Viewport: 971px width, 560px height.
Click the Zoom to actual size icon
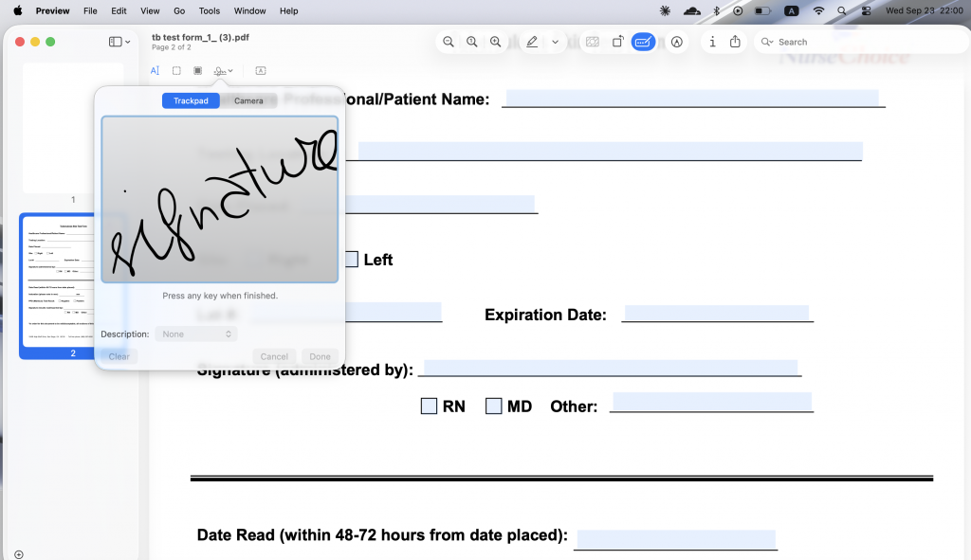[472, 42]
